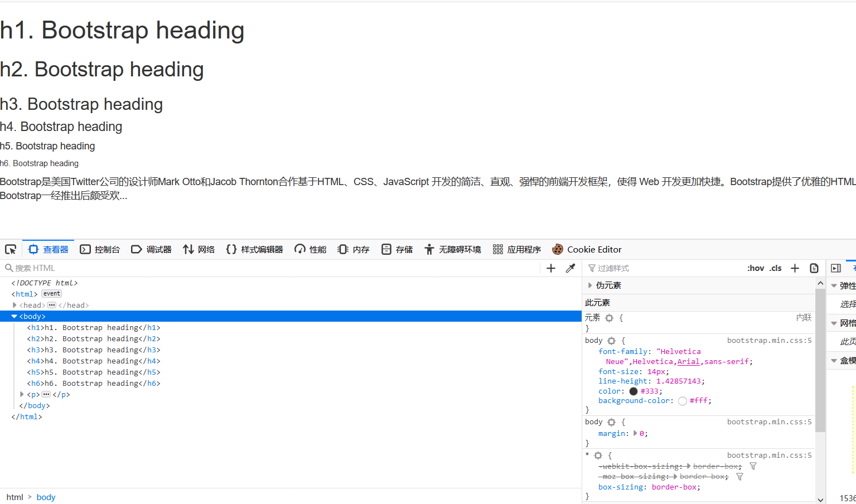Click the #333 color swatch
The width and height of the screenshot is (856, 504).
(x=633, y=391)
